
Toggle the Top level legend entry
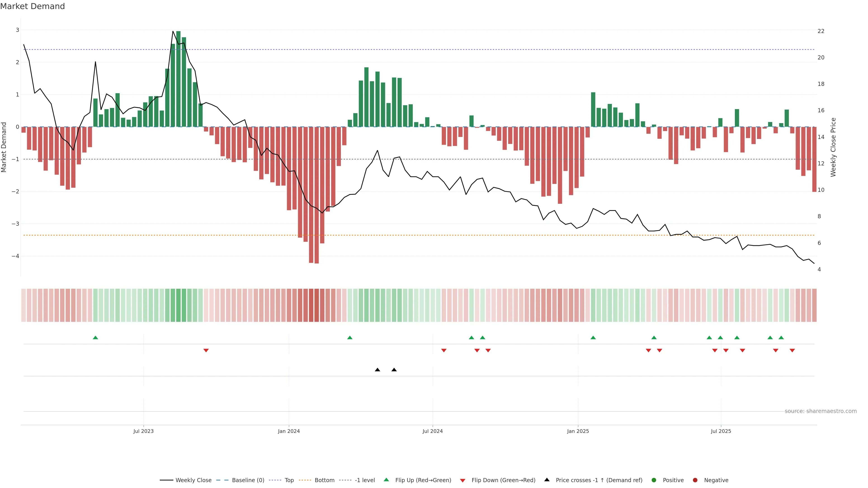pos(289,480)
